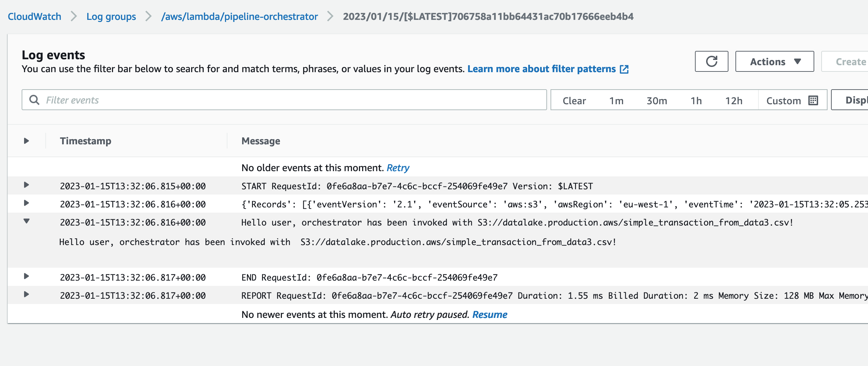Select the 30m time range
Image resolution: width=868 pixels, height=366 pixels.
click(657, 101)
